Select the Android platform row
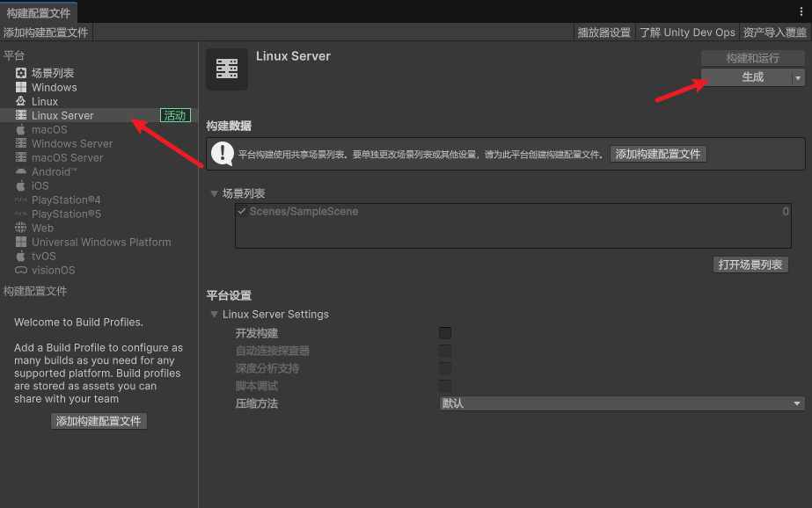This screenshot has height=508, width=812. tap(99, 171)
